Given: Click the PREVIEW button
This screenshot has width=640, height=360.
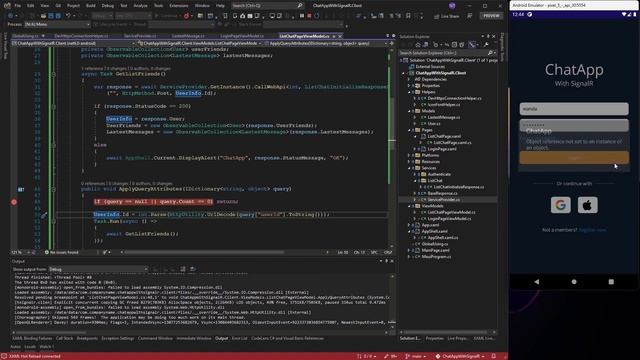Looking at the screenshot, I should (x=491, y=16).
